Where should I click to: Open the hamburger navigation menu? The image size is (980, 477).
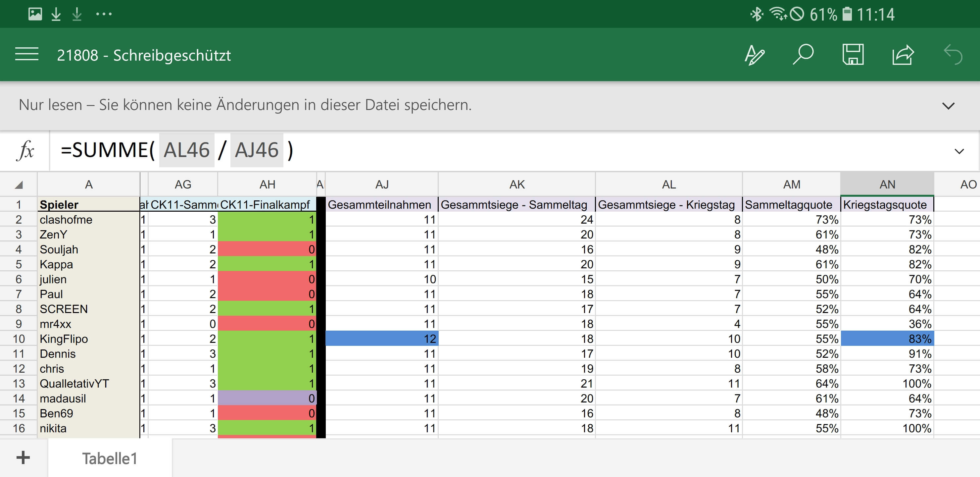coord(26,54)
